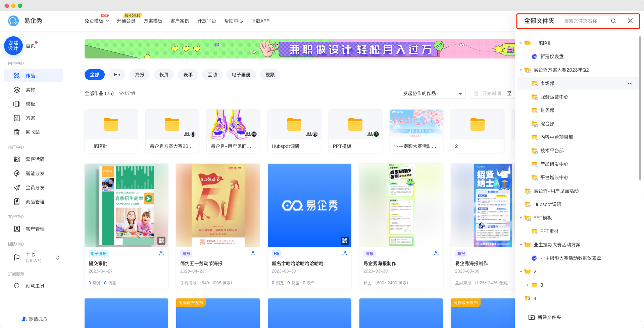644x328 pixels.
Task: Switch team via 十七 selector arrows
Action: pyautogui.click(x=58, y=258)
